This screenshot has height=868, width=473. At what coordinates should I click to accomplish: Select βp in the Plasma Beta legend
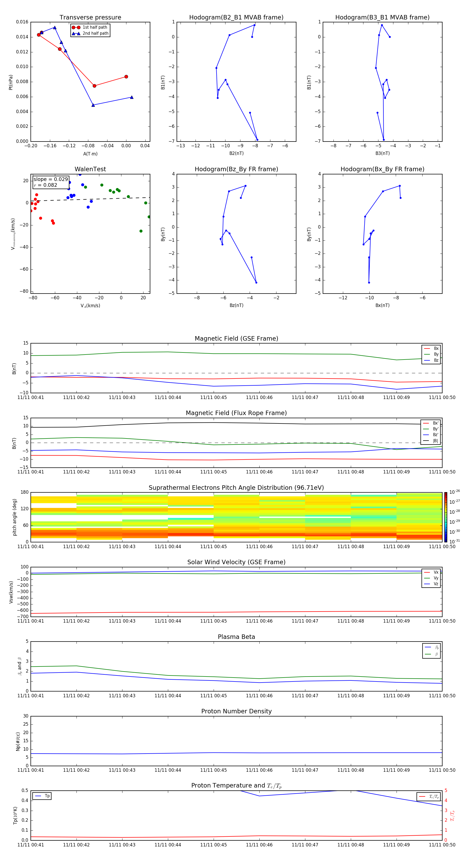click(431, 647)
